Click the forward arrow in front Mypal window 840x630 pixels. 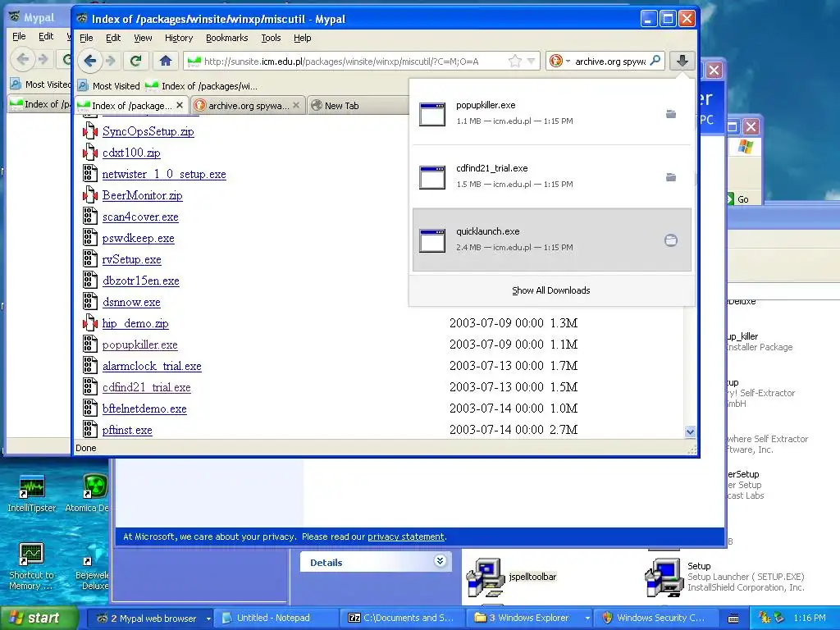111,61
